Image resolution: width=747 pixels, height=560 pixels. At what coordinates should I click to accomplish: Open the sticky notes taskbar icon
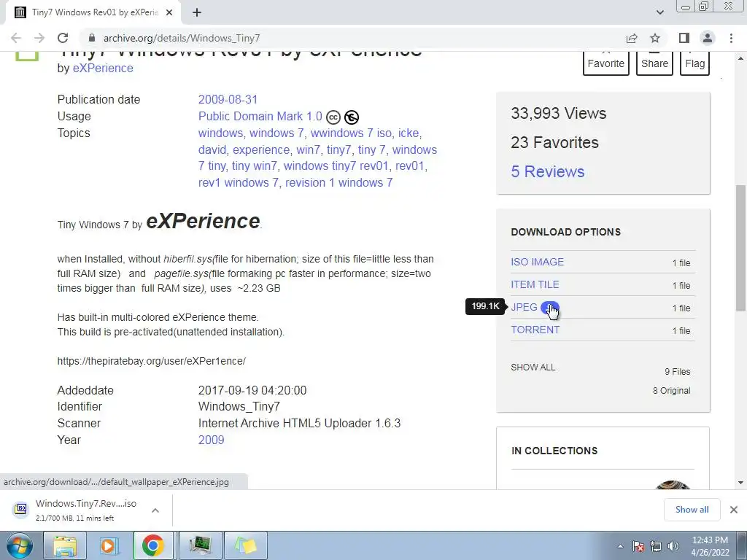[x=245, y=545]
